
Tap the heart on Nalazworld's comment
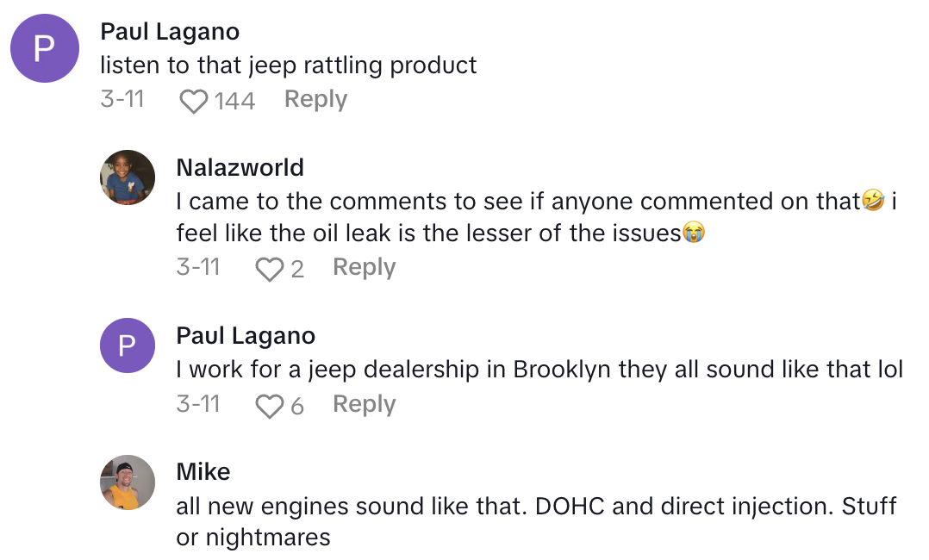coord(270,270)
